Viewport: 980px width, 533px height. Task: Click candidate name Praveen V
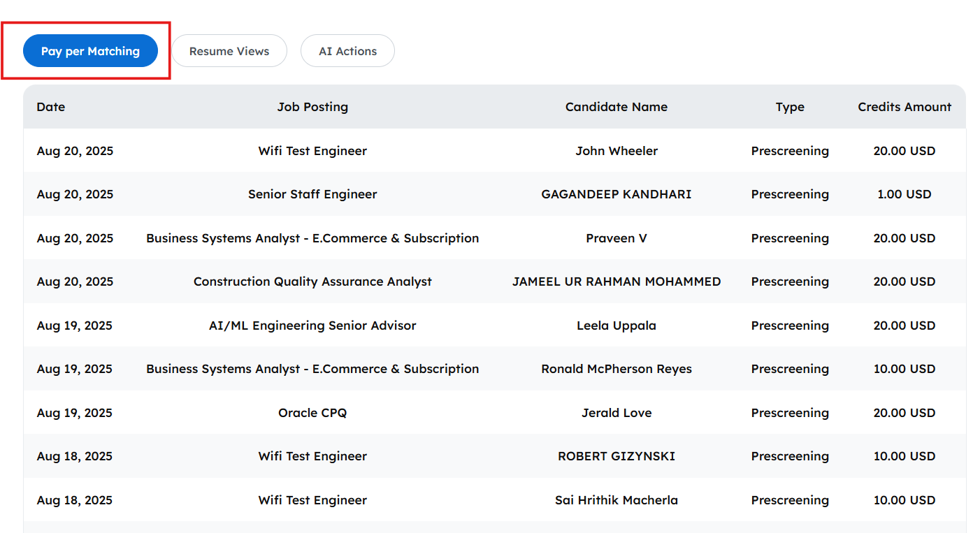[616, 238]
